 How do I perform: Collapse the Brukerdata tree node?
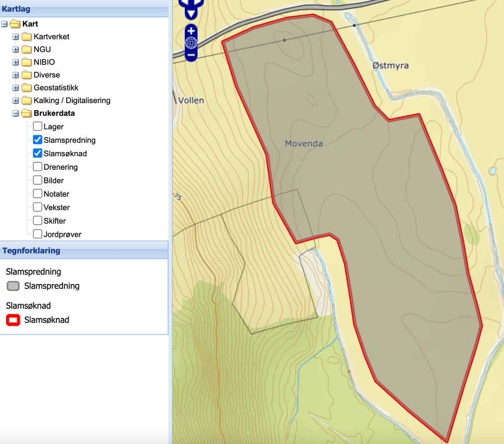coord(15,113)
